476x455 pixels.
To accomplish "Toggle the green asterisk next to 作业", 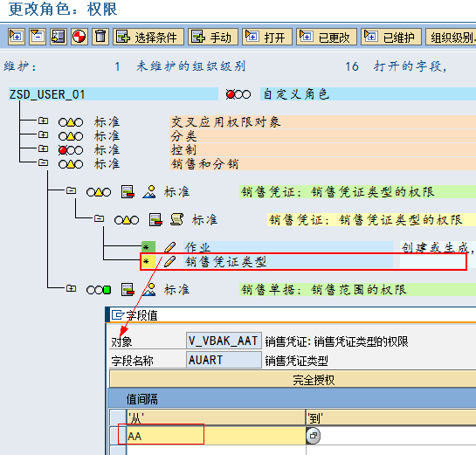I will (x=148, y=247).
